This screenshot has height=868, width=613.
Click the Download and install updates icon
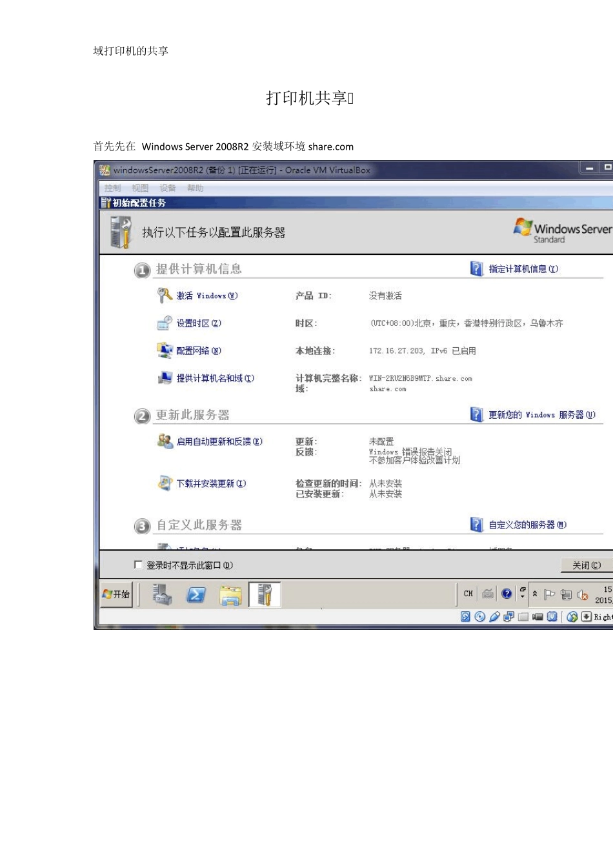[165, 483]
